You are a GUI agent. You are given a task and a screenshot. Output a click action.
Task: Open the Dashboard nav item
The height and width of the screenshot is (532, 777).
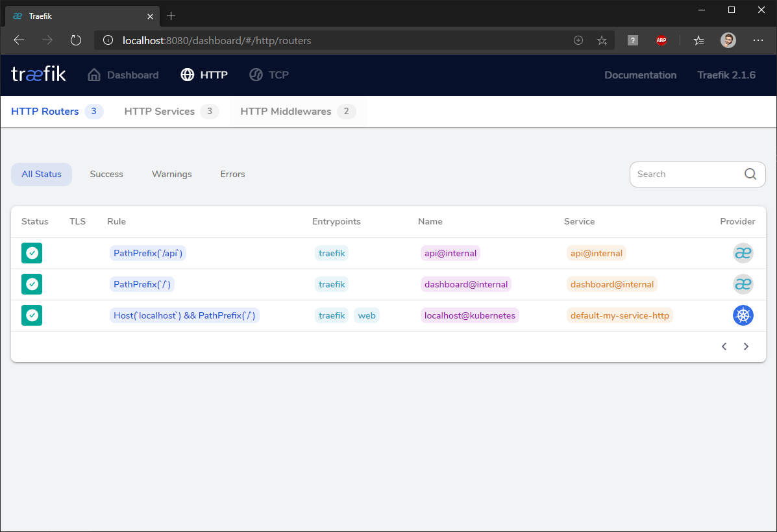(x=123, y=75)
